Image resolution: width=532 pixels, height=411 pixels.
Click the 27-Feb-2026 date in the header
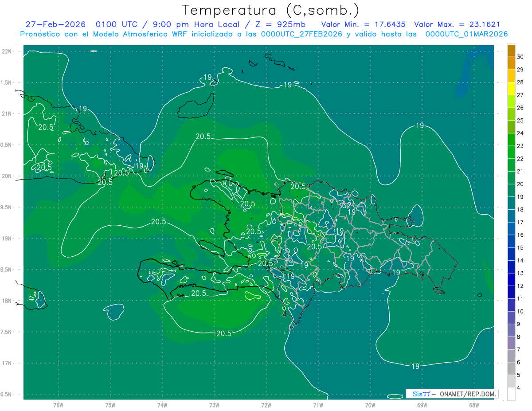(55, 24)
